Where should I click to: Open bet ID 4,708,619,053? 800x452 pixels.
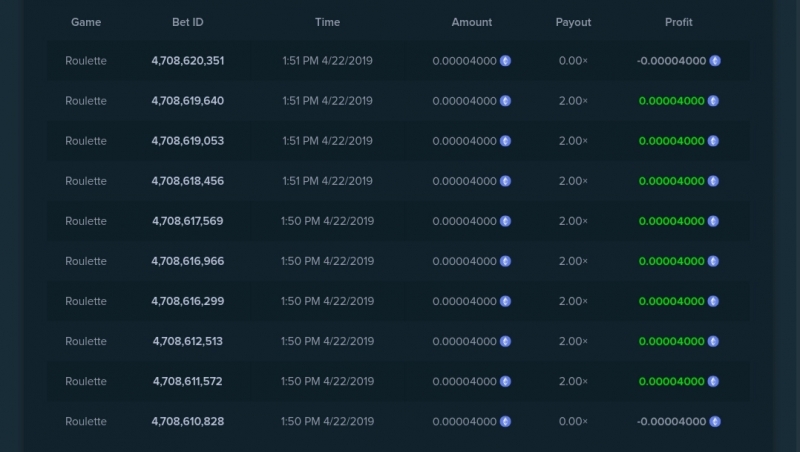188,141
